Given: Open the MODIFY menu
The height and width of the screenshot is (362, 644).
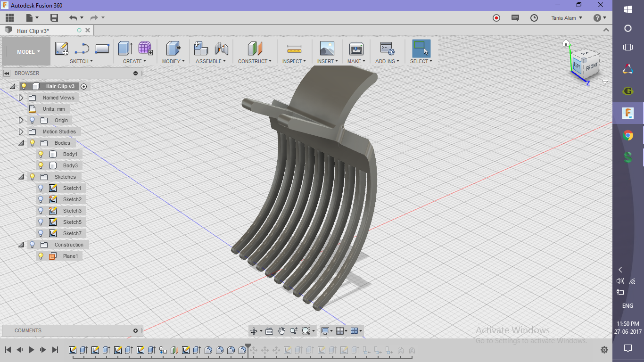Looking at the screenshot, I should [173, 61].
